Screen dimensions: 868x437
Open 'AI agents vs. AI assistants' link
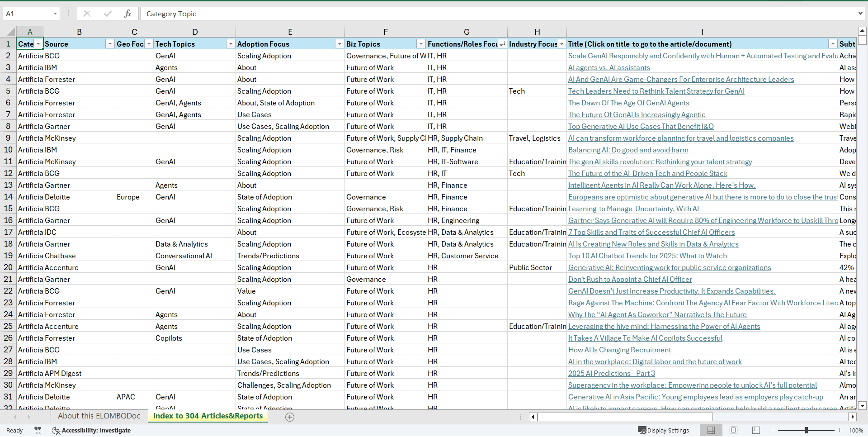[x=609, y=68]
